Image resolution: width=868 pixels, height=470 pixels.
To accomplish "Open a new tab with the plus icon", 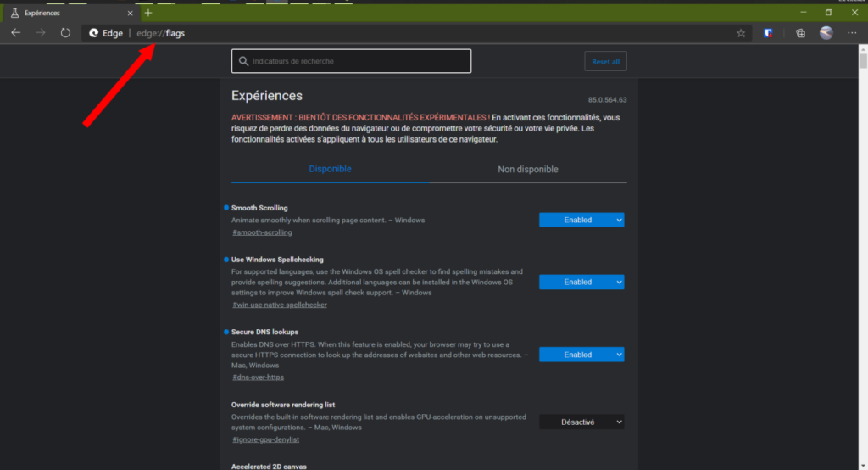I will [x=148, y=13].
